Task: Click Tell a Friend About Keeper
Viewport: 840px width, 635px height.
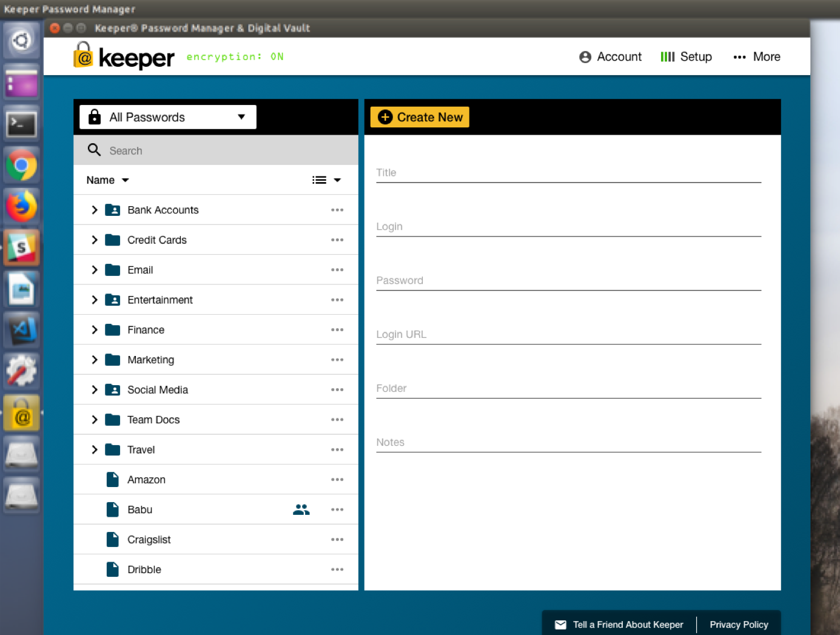Action: click(x=627, y=625)
